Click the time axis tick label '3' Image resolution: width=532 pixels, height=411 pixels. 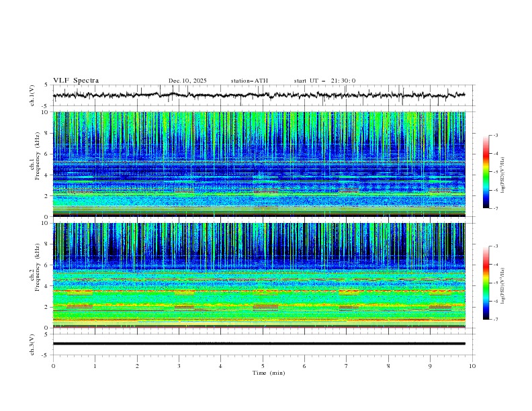coord(179,366)
